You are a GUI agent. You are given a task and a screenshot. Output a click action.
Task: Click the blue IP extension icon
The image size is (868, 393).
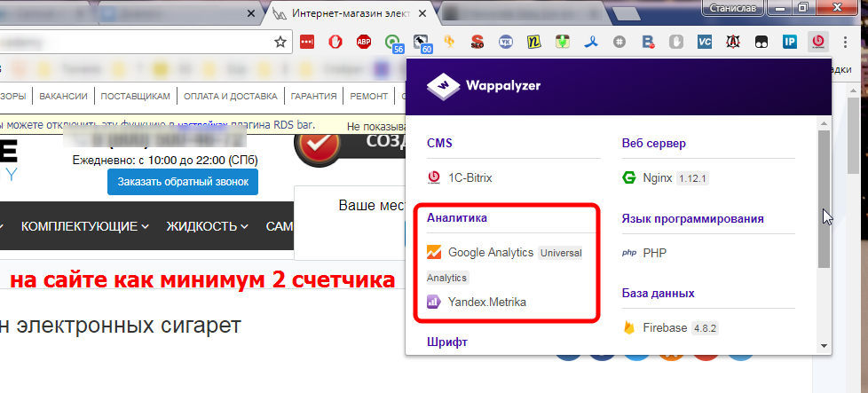789,42
